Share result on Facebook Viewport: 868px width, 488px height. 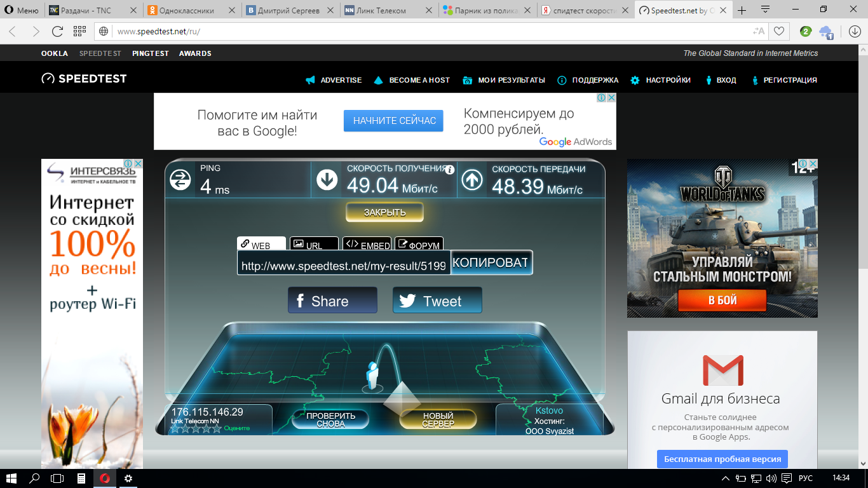(332, 301)
